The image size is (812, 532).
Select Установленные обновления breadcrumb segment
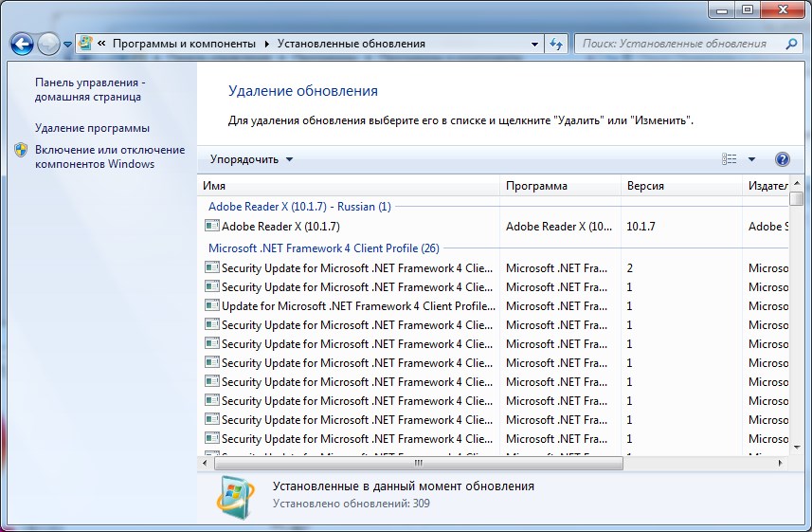[x=352, y=44]
